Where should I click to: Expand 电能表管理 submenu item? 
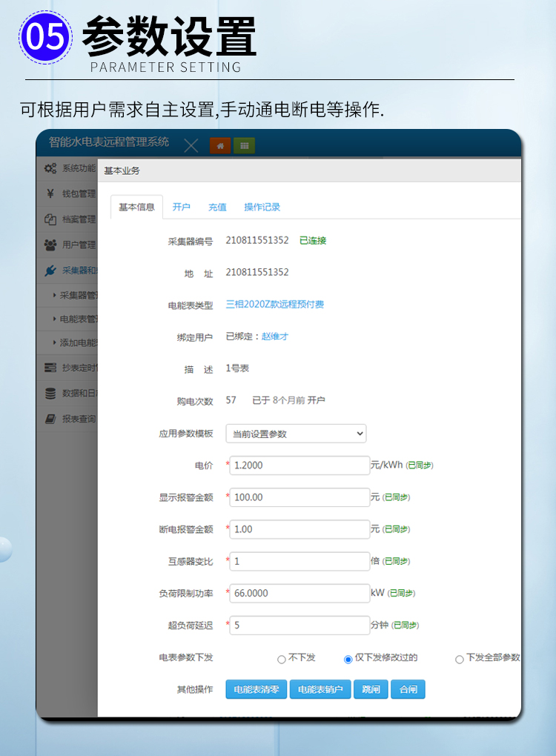pyautogui.click(x=67, y=319)
